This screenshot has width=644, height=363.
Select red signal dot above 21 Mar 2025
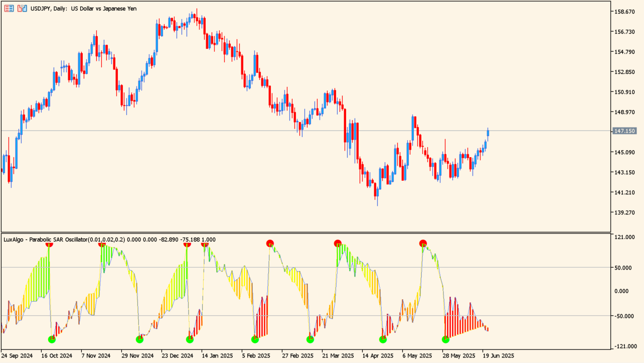(x=338, y=244)
